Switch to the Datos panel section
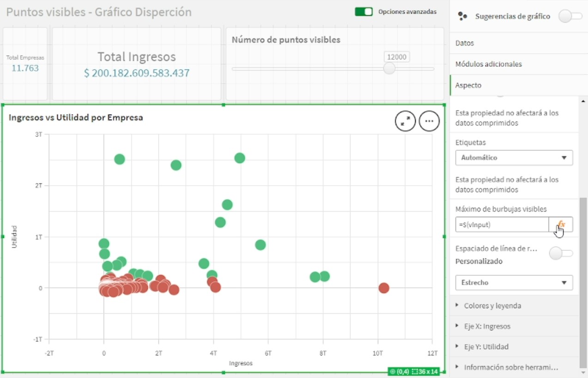The height and width of the screenshot is (378, 588). (464, 43)
